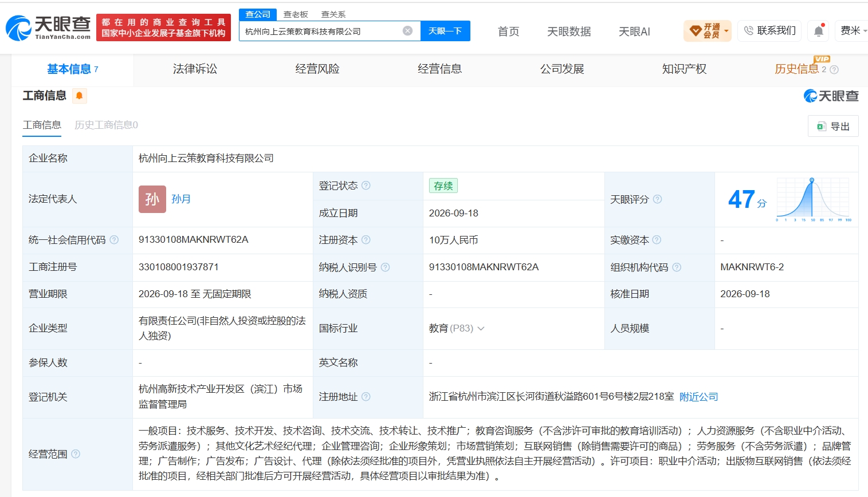Select the 历史工商信息0 sub-tab
This screenshot has height=497, width=868.
[x=106, y=125]
